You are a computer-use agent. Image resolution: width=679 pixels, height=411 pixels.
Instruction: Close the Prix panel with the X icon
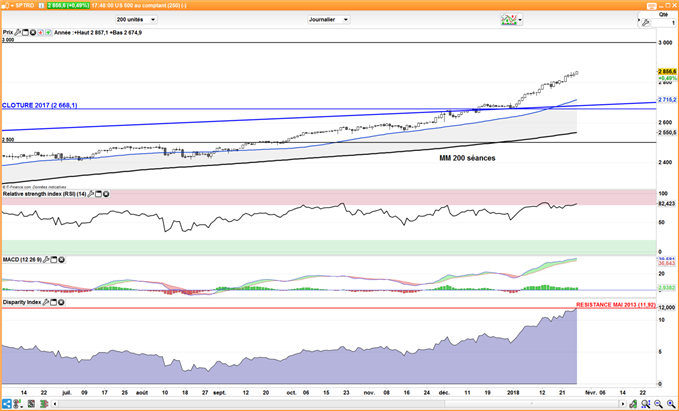[x=32, y=32]
